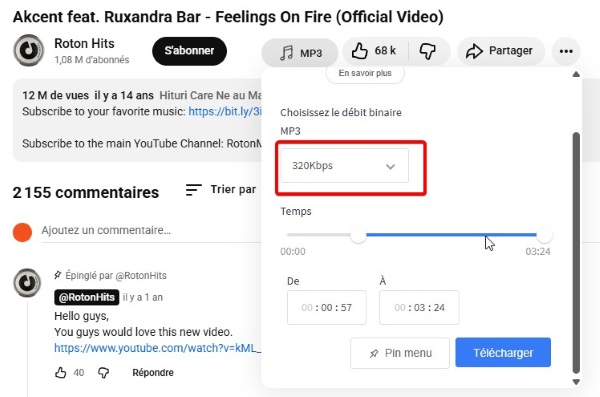Open the youtube.com/watch link in comment
This screenshot has height=397, width=600.
pos(157,348)
